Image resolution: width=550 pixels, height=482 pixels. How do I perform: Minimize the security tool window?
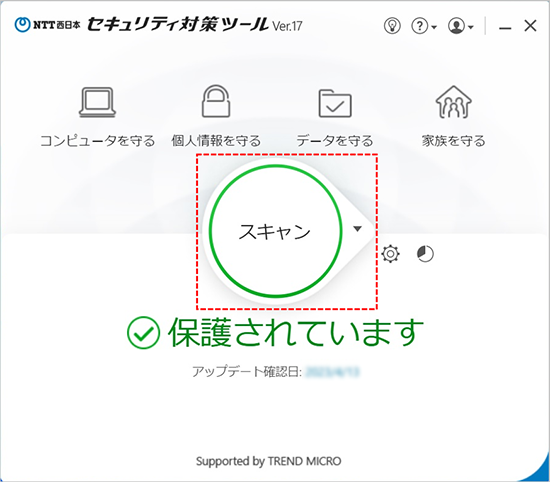[505, 27]
